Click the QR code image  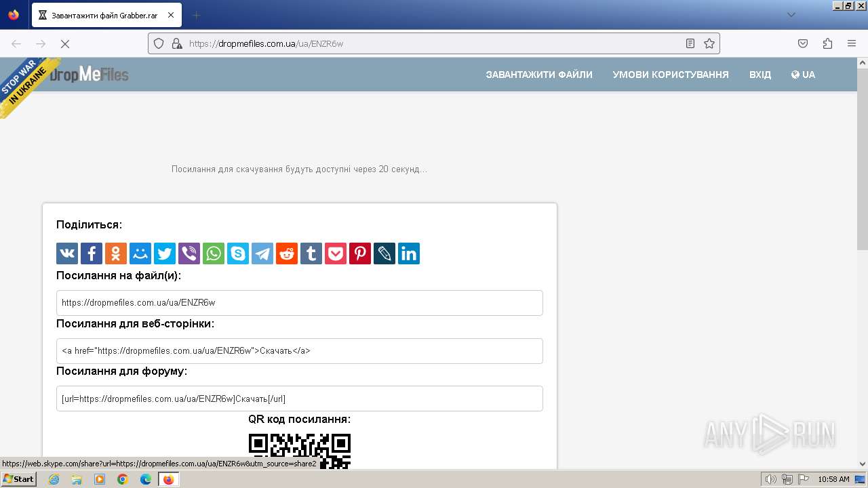(300, 451)
